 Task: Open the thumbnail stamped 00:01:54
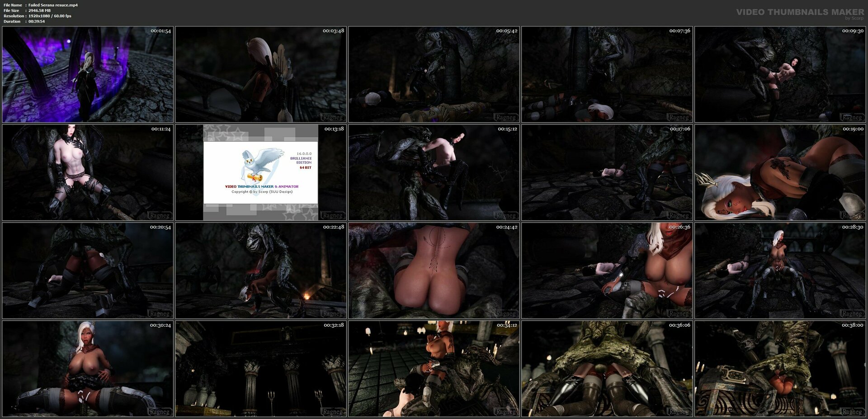coord(88,74)
